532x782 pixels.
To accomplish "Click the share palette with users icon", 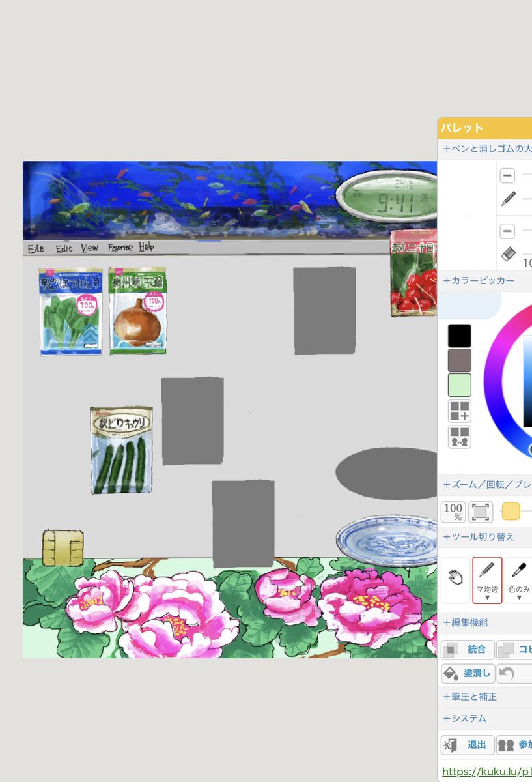I will 459,437.
